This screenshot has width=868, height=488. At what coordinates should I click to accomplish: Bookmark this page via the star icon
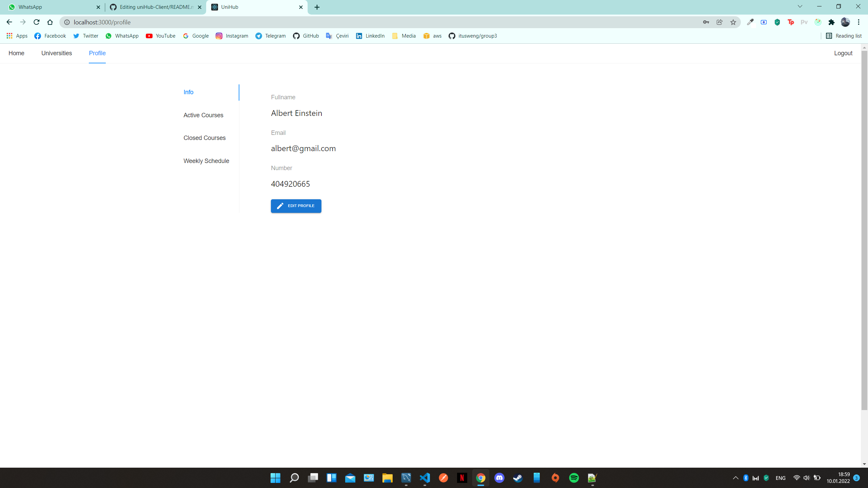pyautogui.click(x=733, y=22)
